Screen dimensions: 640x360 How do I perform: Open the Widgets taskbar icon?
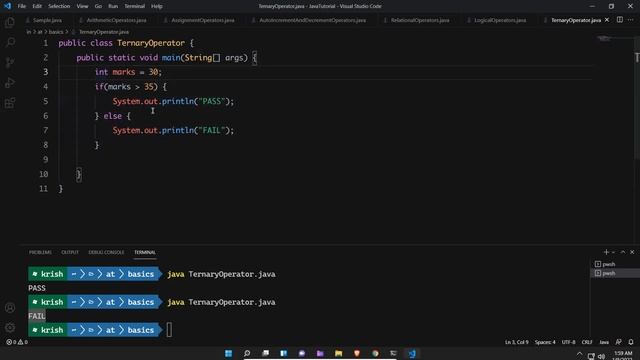point(284,353)
